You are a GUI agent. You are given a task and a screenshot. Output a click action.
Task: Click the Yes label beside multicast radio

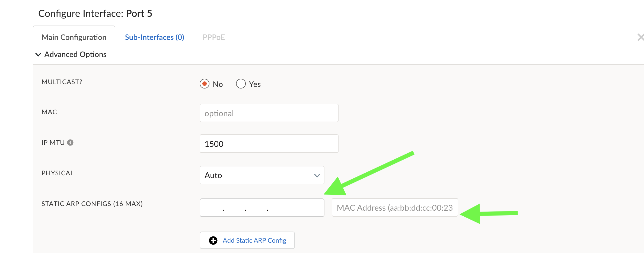(x=255, y=84)
